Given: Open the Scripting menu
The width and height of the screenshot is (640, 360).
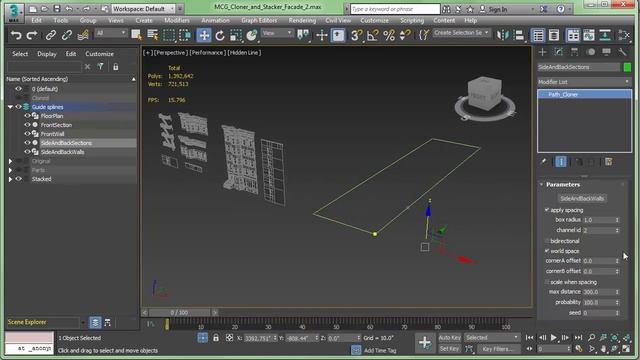Looking at the screenshot, I should coord(412,20).
